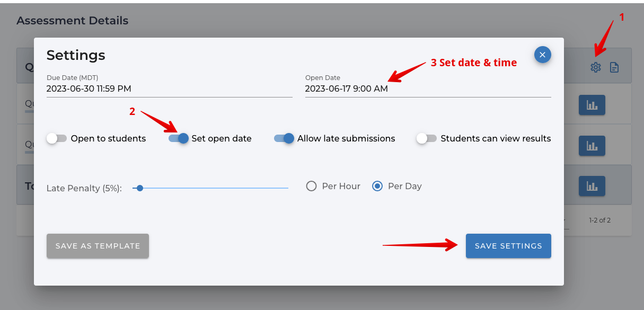The height and width of the screenshot is (310, 644).
Task: Click the Late Penalty slider handle
Action: click(140, 188)
